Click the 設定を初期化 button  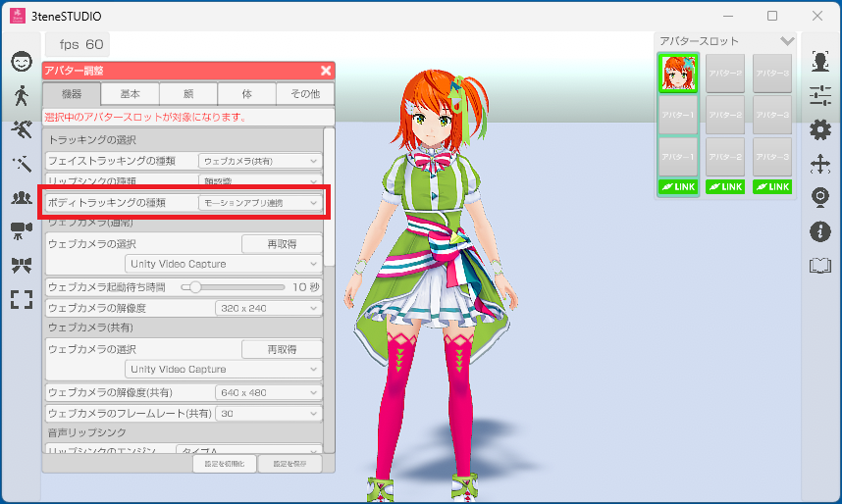coord(225,464)
